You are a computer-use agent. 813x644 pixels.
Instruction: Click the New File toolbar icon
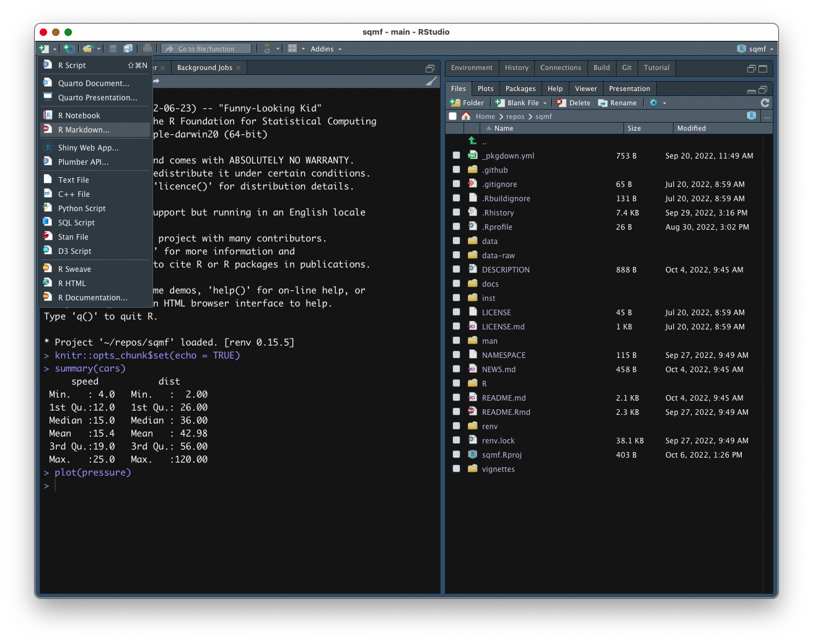(x=43, y=49)
